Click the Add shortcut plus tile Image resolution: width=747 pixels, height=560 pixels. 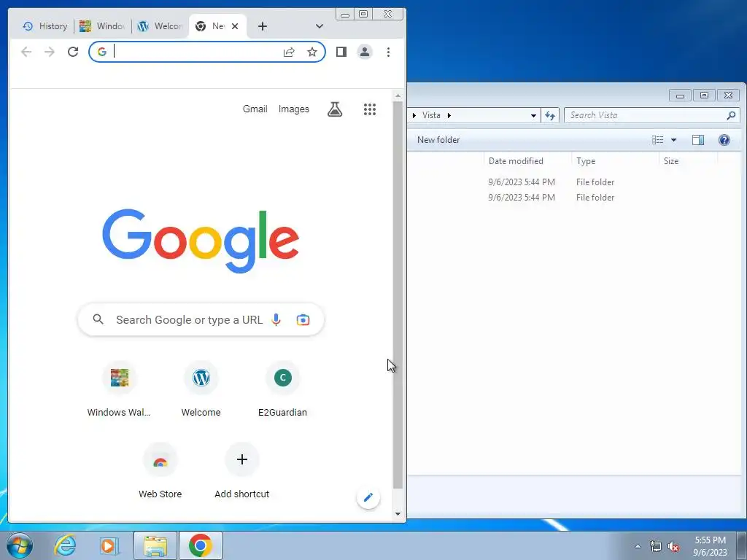tap(242, 471)
